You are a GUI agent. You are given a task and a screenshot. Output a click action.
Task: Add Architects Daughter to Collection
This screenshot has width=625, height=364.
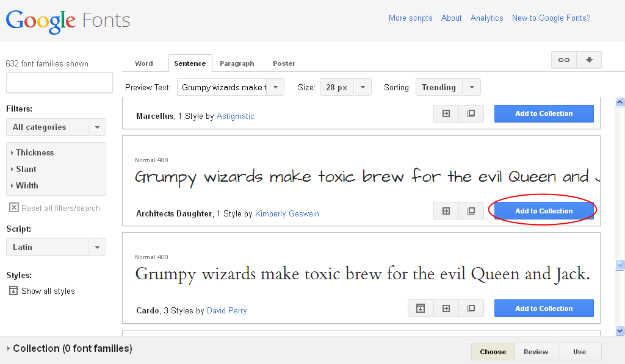(x=543, y=211)
